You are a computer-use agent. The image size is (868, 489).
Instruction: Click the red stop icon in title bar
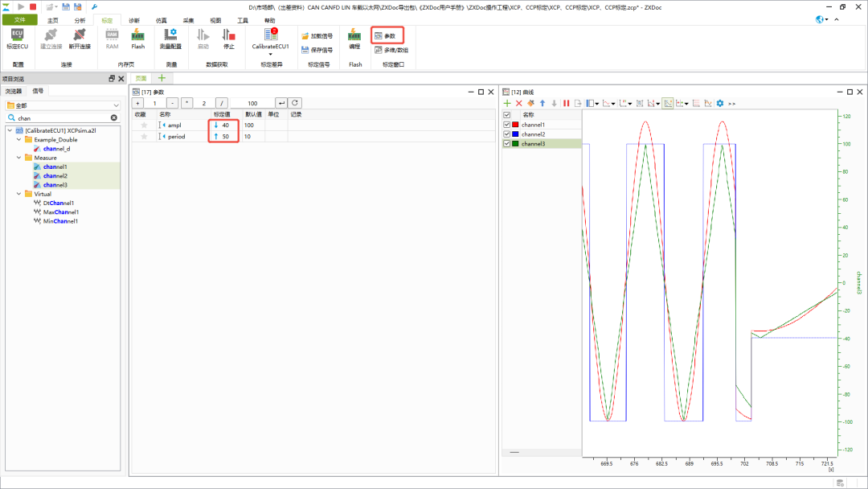coord(33,6)
